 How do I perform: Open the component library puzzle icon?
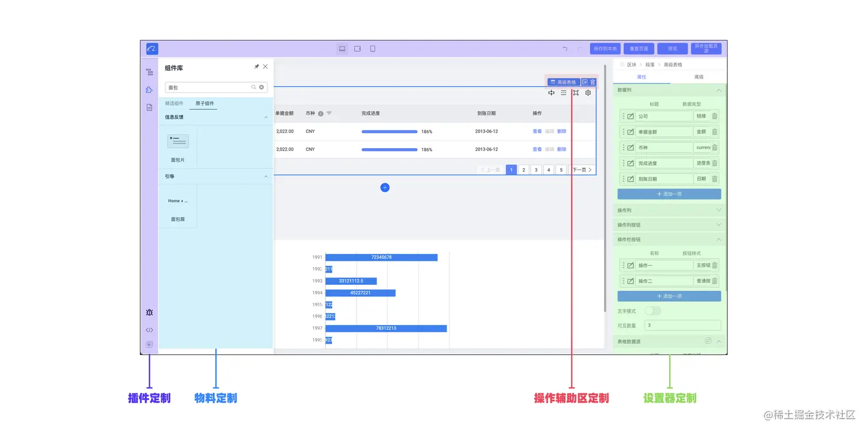(149, 90)
